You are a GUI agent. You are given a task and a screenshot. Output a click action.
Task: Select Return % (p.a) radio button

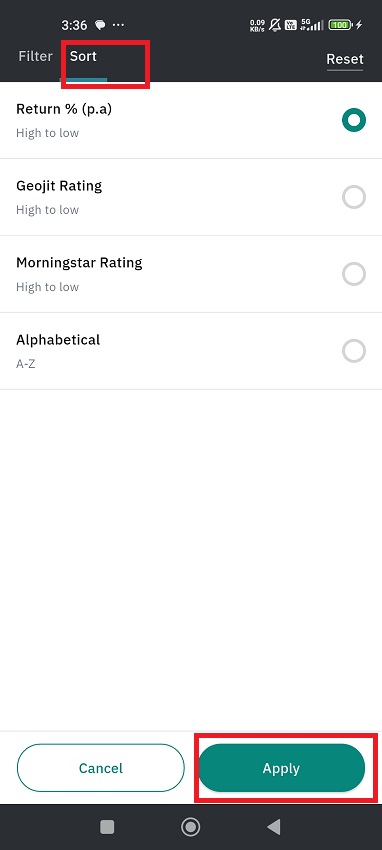(354, 120)
